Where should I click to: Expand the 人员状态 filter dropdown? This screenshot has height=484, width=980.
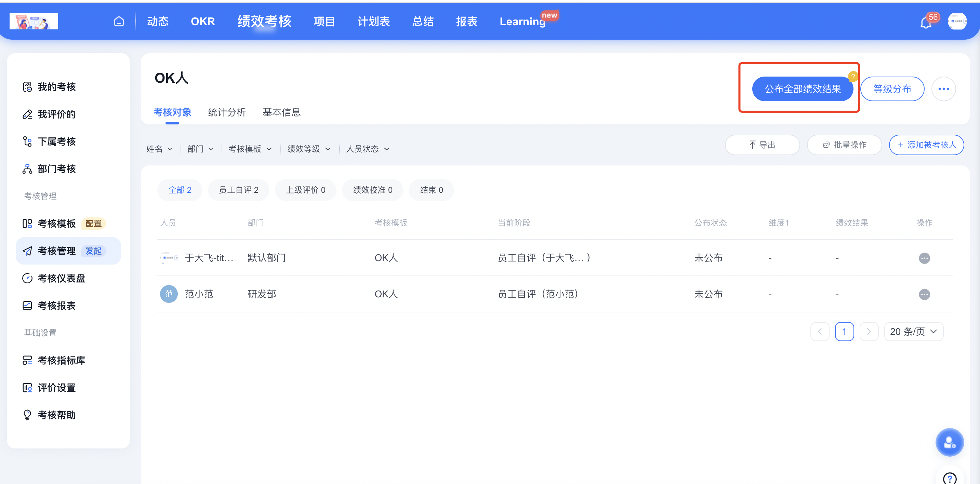pyautogui.click(x=368, y=149)
